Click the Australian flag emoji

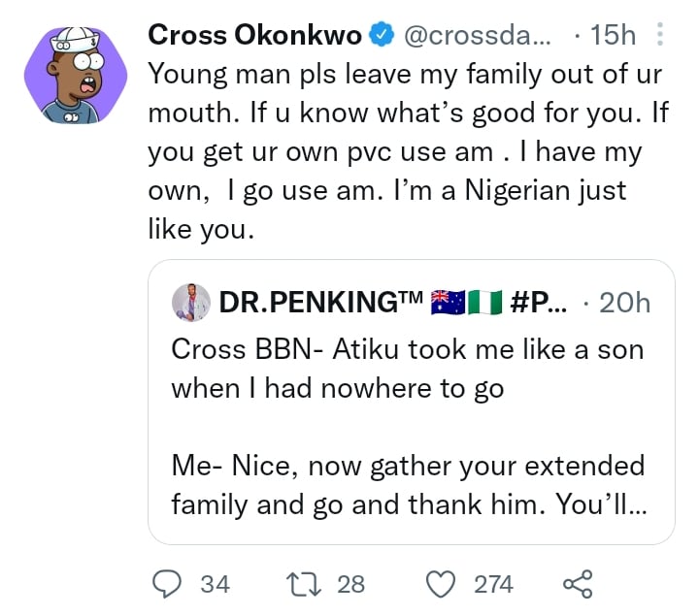point(448,303)
